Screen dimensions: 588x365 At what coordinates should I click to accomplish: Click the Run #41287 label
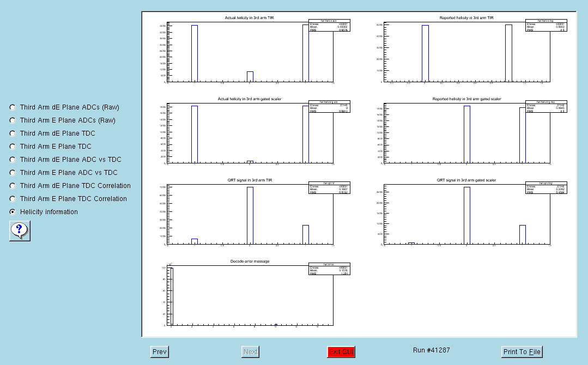tap(431, 350)
